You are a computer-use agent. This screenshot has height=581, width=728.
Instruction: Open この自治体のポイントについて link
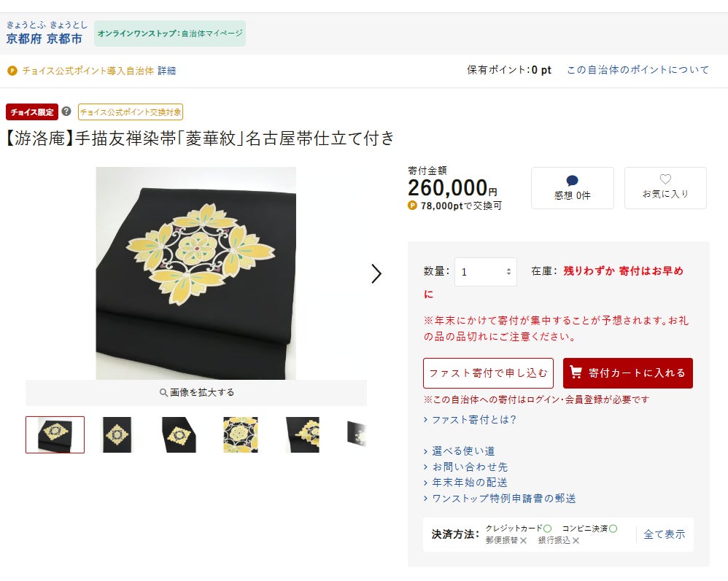[638, 70]
